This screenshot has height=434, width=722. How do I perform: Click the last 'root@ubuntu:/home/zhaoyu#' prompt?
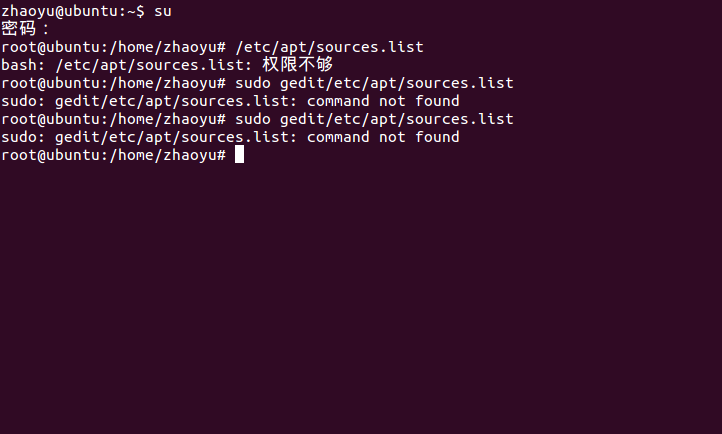point(113,155)
